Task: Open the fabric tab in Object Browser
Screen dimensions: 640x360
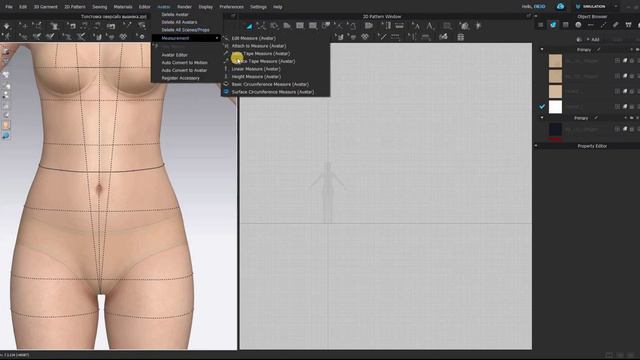Action: click(553, 25)
